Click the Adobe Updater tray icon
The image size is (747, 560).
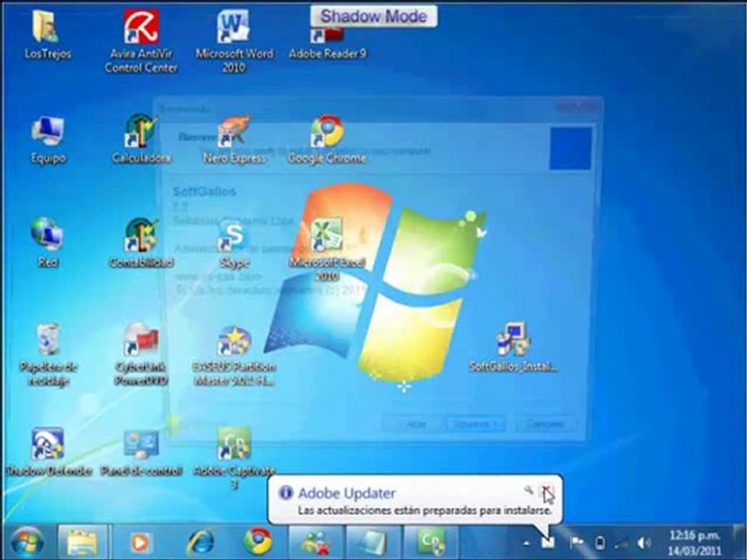(548, 542)
